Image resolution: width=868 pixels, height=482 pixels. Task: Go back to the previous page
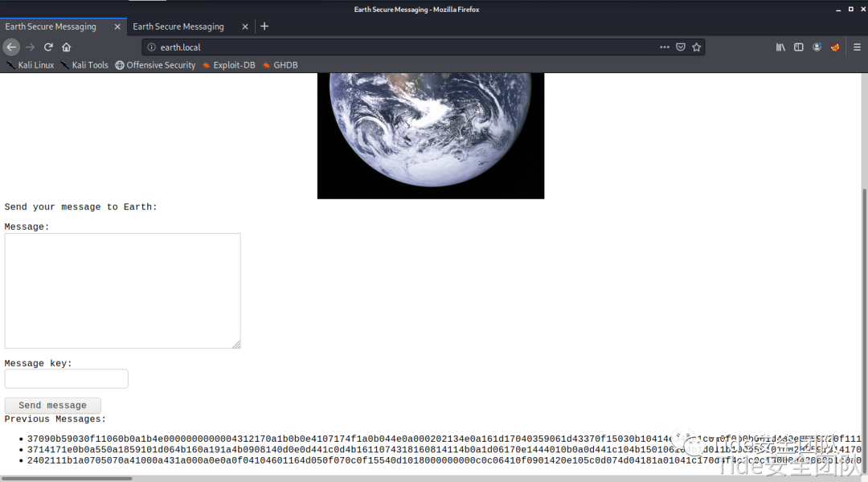point(11,47)
